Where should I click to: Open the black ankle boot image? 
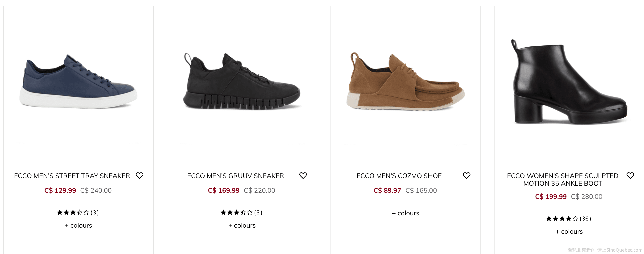(x=569, y=82)
